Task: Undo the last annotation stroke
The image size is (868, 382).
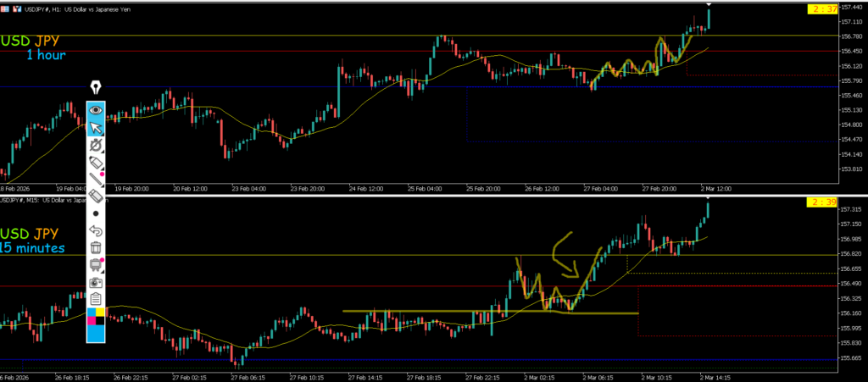Action: tap(96, 230)
